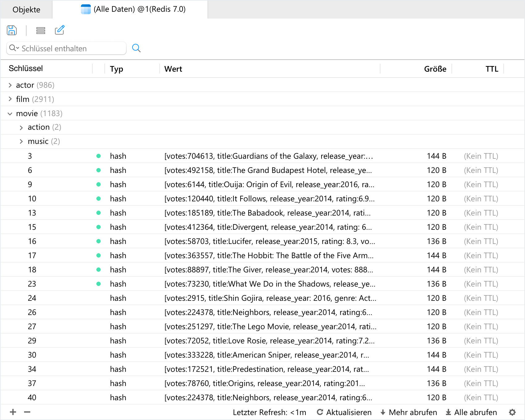Click Alle abrufen to fetch all
525x420 pixels.
click(x=471, y=412)
